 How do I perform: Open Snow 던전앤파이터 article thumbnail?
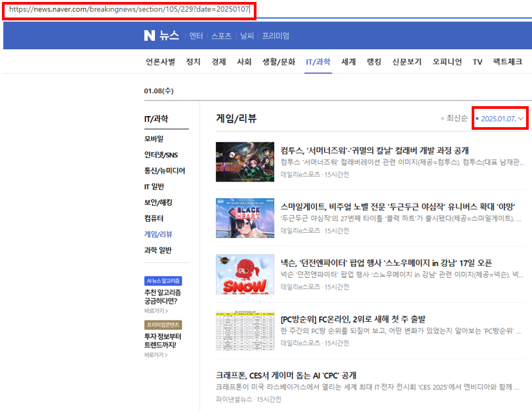click(x=245, y=275)
